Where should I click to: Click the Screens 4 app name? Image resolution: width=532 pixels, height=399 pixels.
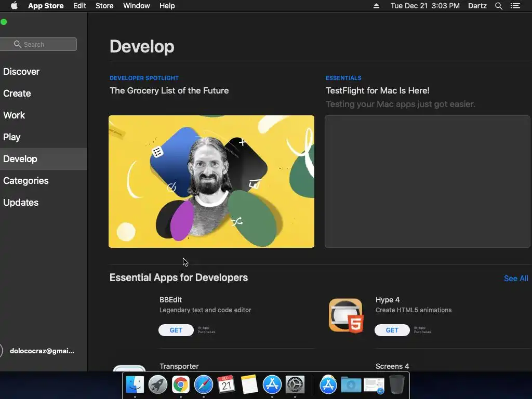[392, 366]
